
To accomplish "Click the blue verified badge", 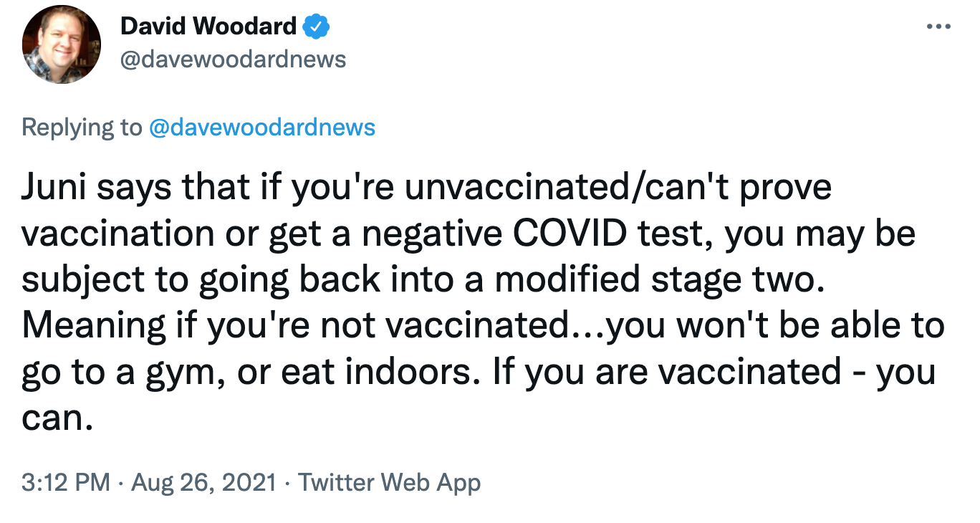I will (x=316, y=27).
